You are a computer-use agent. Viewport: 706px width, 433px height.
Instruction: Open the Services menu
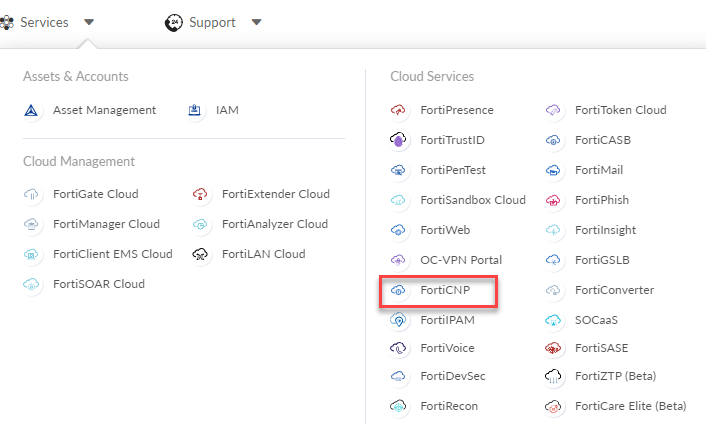[43, 22]
